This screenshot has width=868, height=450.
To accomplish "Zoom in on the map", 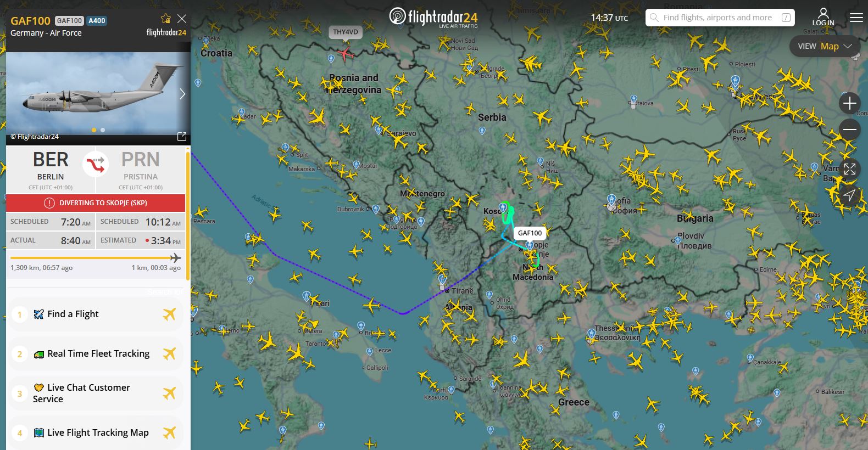I will tap(850, 103).
